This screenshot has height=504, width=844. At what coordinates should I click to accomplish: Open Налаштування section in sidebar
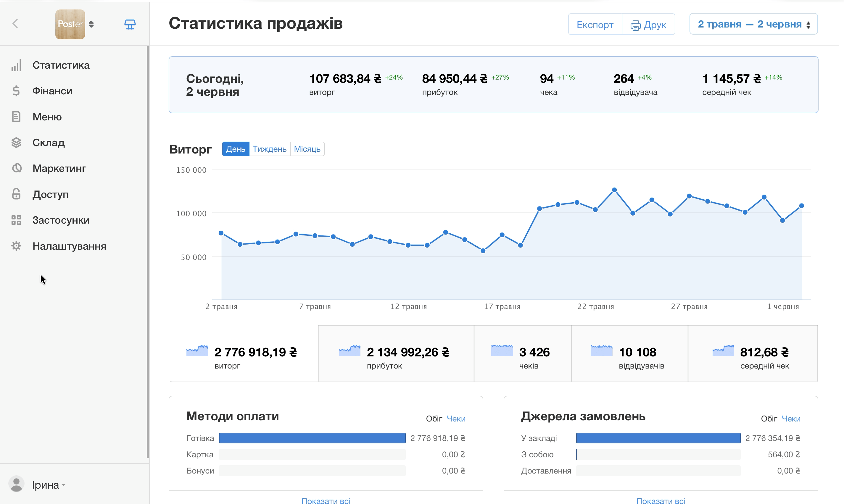(x=69, y=246)
